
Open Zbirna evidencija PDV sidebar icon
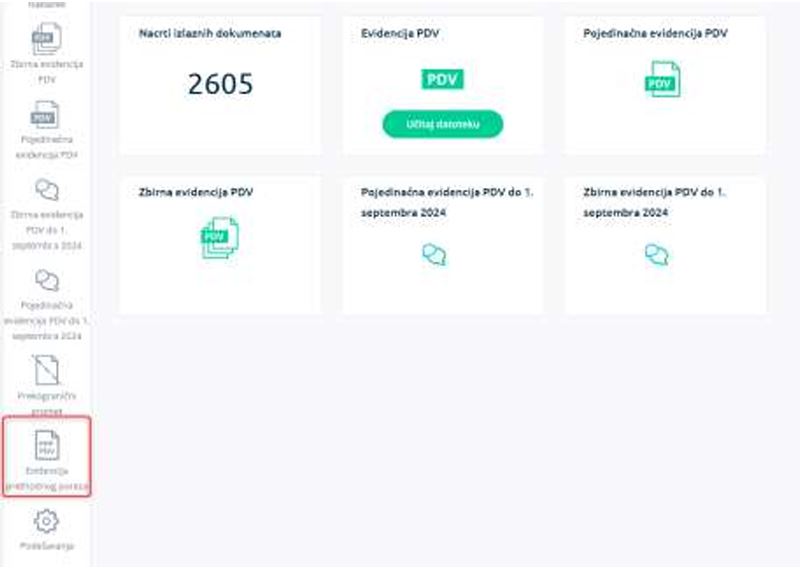click(x=46, y=39)
